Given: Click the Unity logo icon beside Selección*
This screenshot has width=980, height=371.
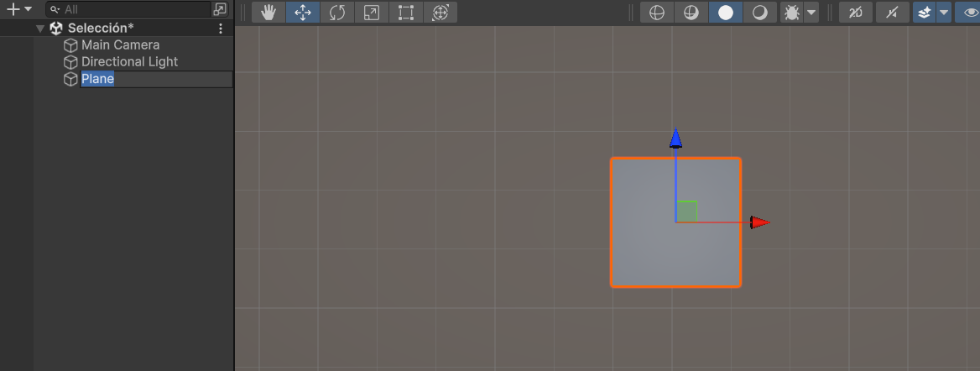Looking at the screenshot, I should click(x=56, y=29).
